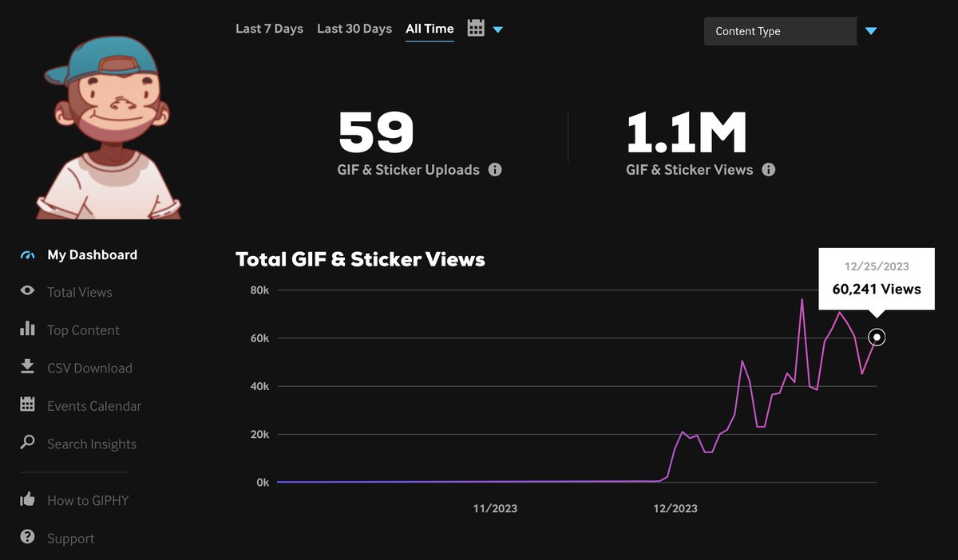The height and width of the screenshot is (560, 958).
Task: Click the My Dashboard gauge icon
Action: click(x=28, y=255)
